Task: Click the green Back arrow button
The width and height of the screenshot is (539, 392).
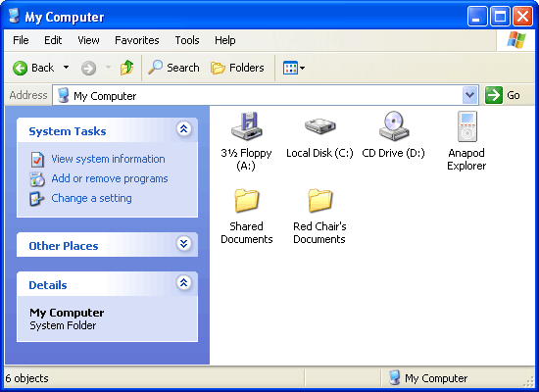Action: 20,68
